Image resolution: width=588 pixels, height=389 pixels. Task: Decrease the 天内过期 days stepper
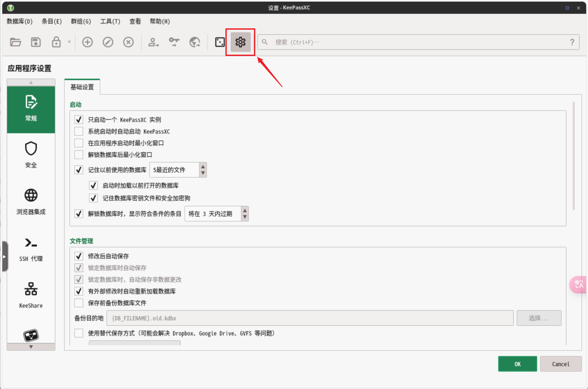[245, 217]
